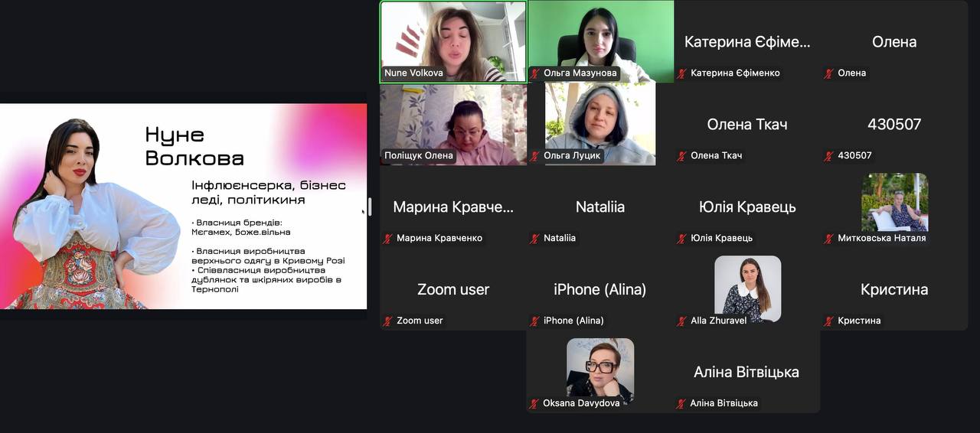Click muted mic icon beside Катерина Єфіменко label
The image size is (980, 433).
coord(681,73)
